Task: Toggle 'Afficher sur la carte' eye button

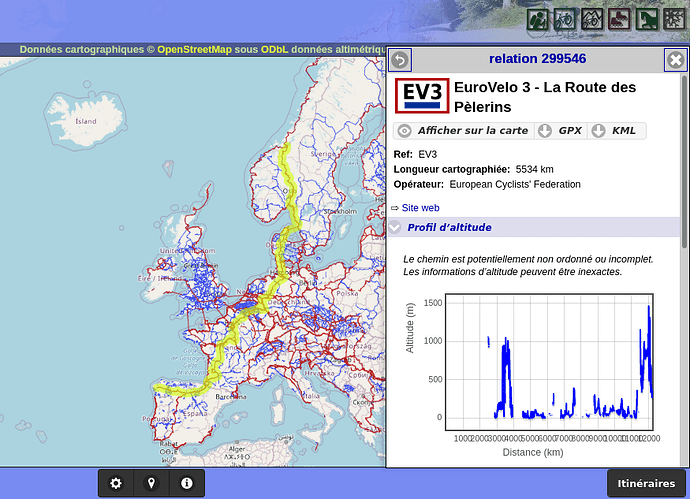Action: tap(463, 131)
